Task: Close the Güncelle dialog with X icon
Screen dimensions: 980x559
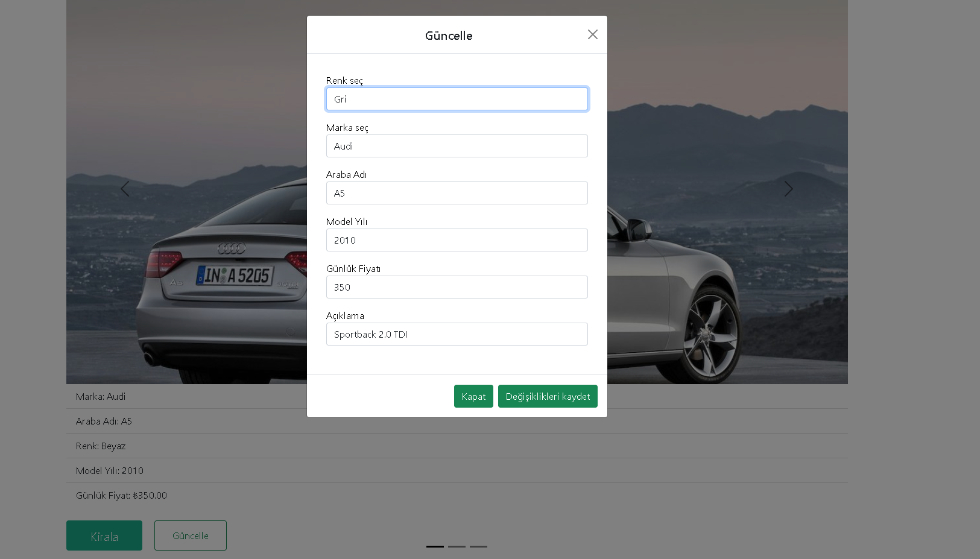Action: pyautogui.click(x=592, y=35)
